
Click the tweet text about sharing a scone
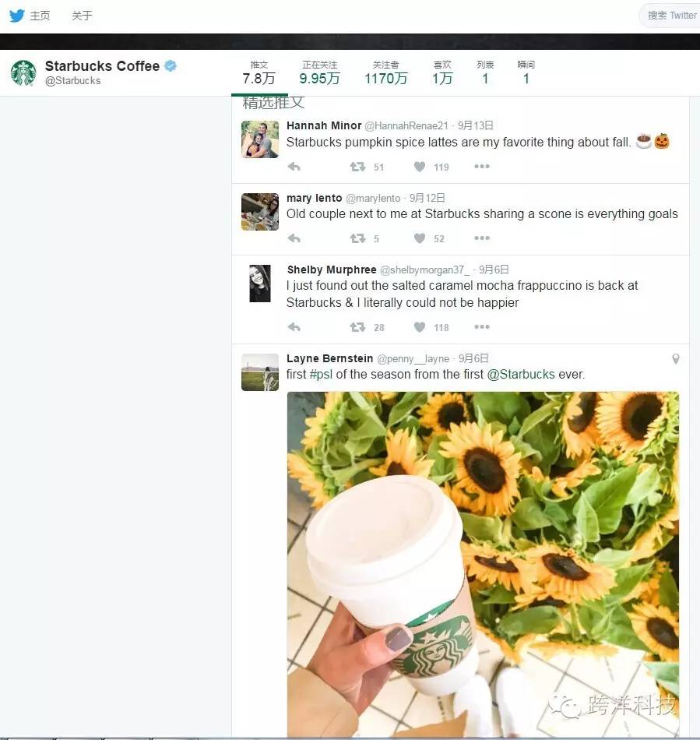(482, 214)
